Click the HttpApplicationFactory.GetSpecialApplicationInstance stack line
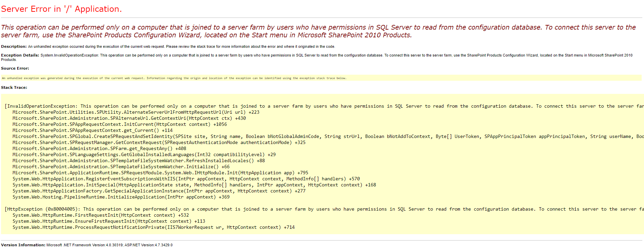This screenshot has width=644, height=252. (x=159, y=191)
